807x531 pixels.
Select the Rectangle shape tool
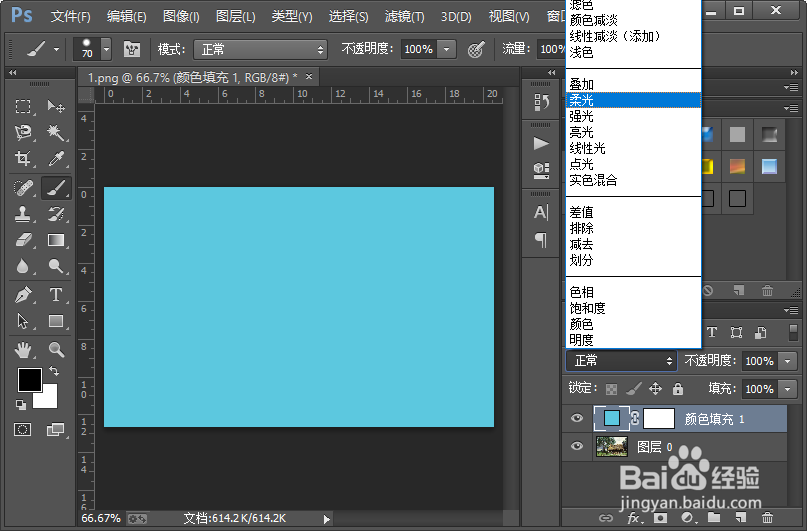coord(56,321)
